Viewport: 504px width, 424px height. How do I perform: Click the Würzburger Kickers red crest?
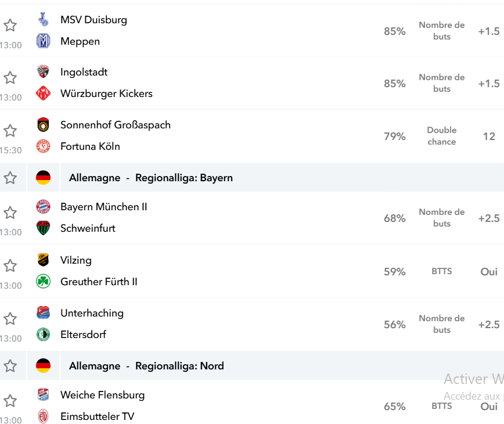[x=43, y=94]
